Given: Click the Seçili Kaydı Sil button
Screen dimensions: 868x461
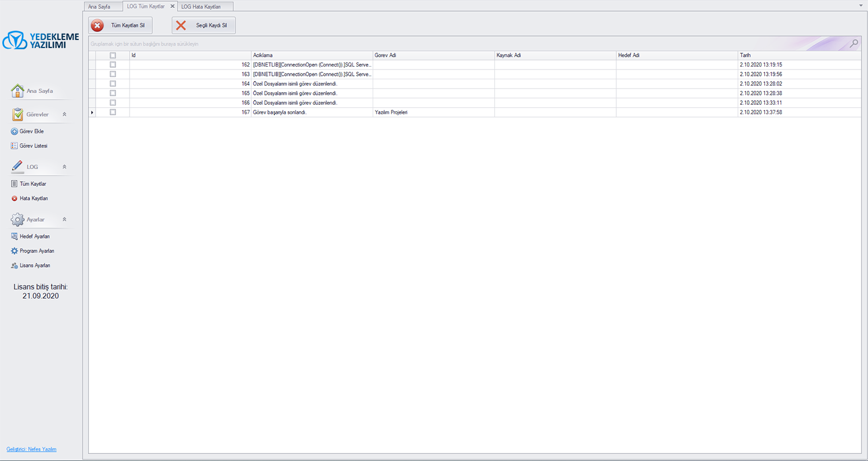Looking at the screenshot, I should coord(204,25).
